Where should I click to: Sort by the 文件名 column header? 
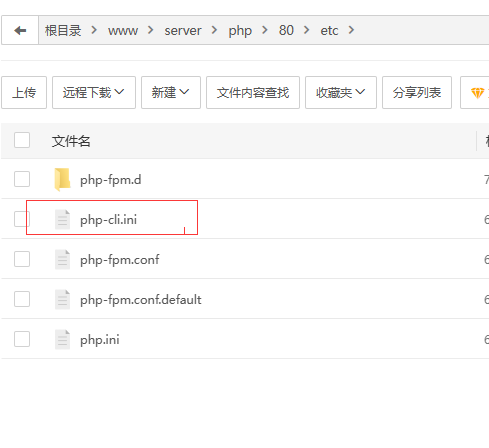pos(71,141)
